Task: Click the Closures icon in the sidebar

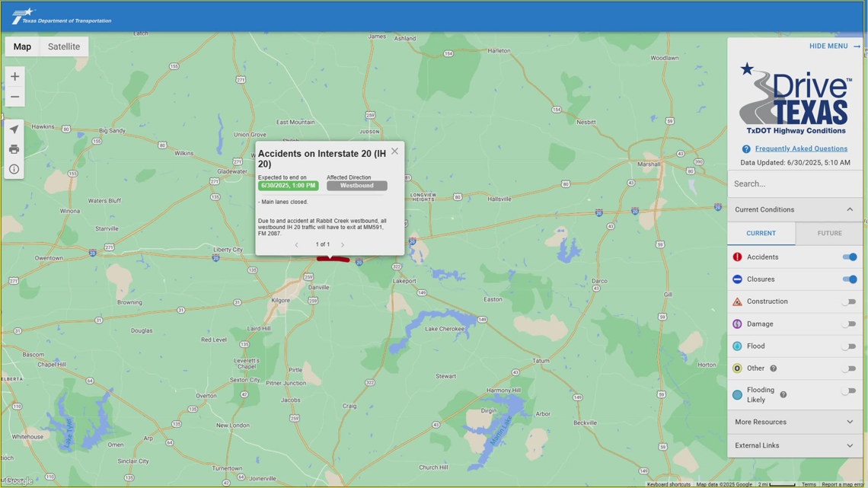Action: pos(737,279)
